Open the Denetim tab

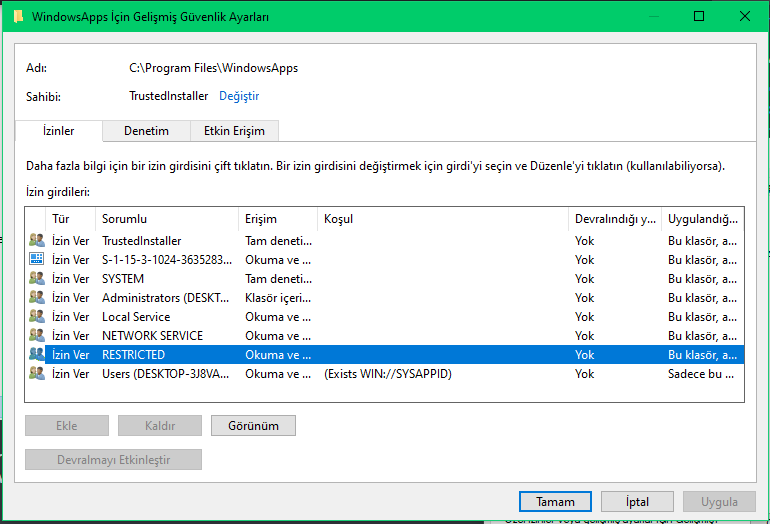pos(146,131)
